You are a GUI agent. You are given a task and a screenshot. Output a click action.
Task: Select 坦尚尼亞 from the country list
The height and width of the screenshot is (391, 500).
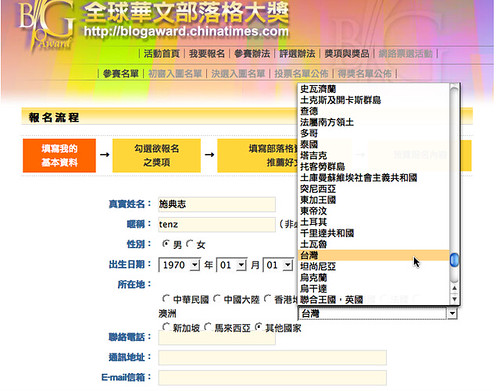pyautogui.click(x=373, y=266)
